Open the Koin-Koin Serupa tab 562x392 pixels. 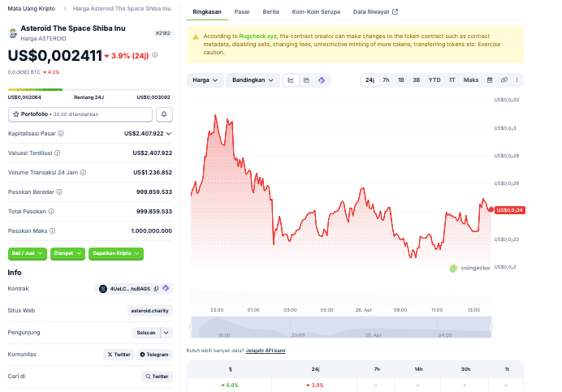(316, 12)
